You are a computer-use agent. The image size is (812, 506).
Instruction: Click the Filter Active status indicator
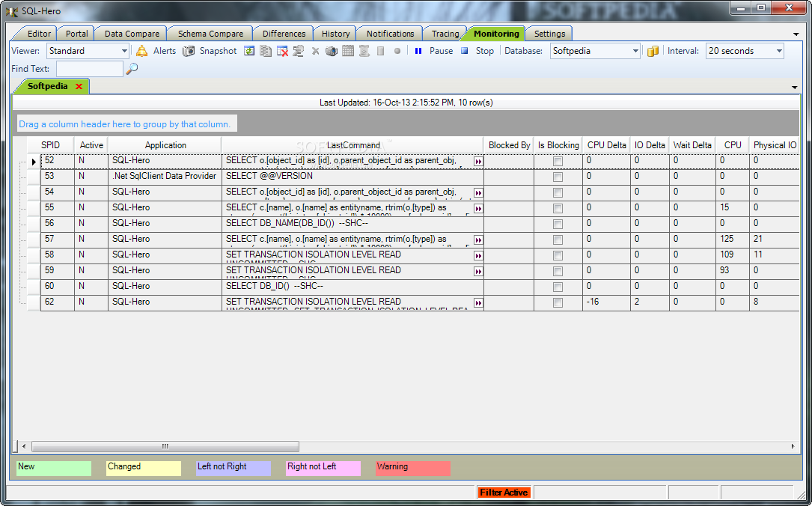tap(504, 493)
